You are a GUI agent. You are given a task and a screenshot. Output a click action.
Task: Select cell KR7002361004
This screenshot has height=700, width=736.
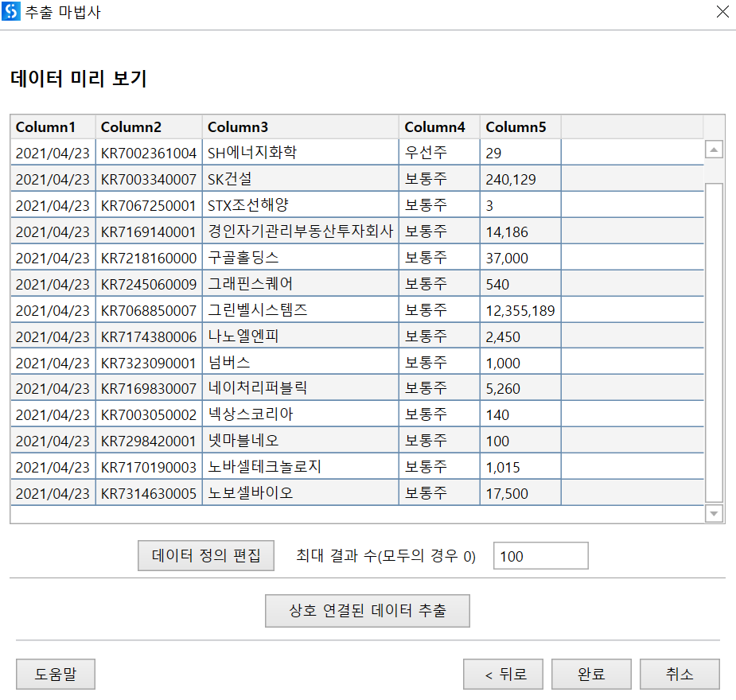point(149,153)
